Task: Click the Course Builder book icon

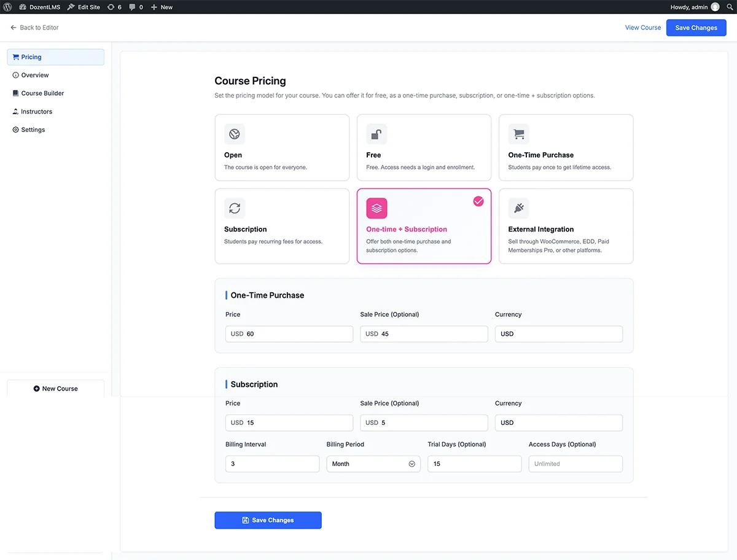Action: (16, 93)
